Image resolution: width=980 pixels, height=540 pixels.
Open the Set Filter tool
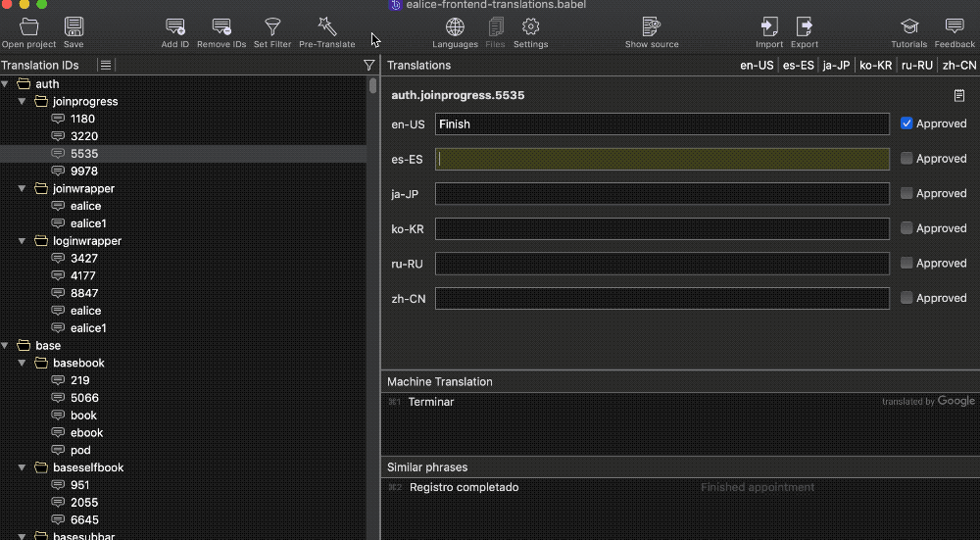272,26
